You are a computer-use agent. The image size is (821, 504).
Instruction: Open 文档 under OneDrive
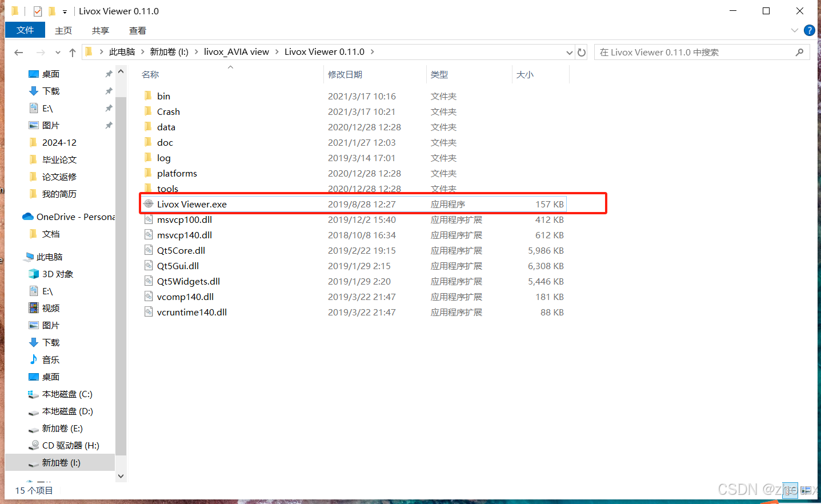click(44, 234)
